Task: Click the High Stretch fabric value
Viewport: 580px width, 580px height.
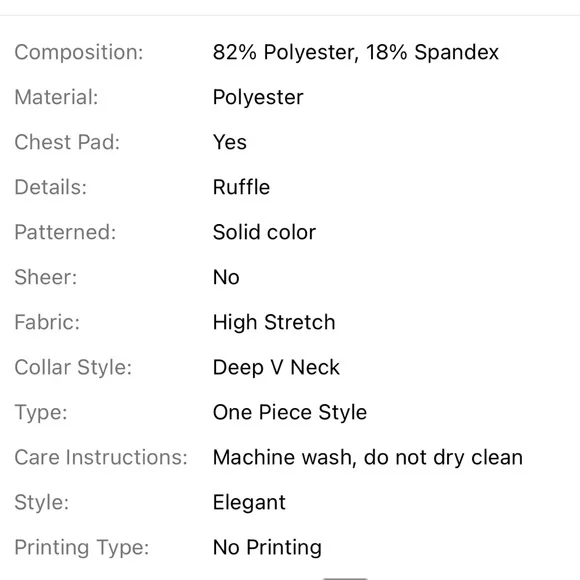Action: tap(274, 322)
